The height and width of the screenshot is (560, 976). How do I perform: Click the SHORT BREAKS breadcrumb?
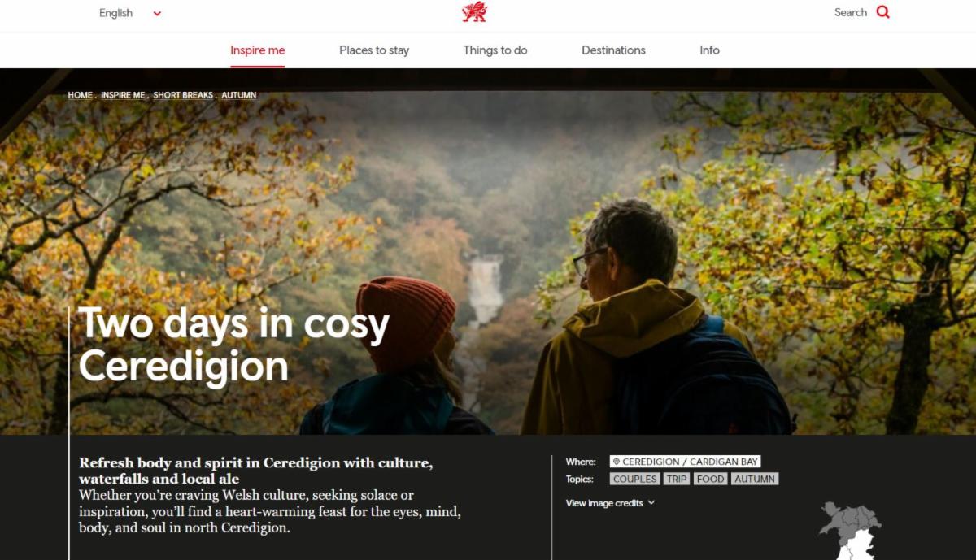183,95
